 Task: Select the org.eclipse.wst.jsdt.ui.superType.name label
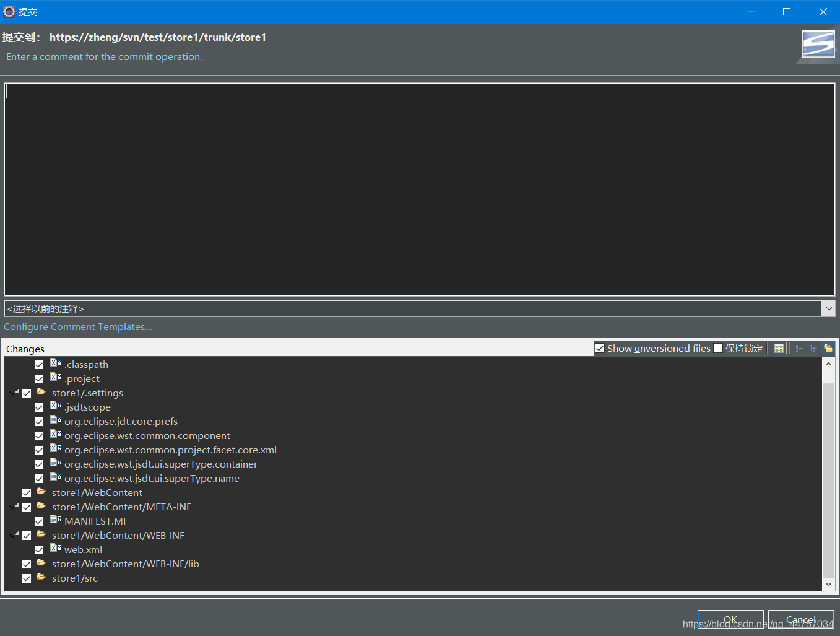pos(152,479)
